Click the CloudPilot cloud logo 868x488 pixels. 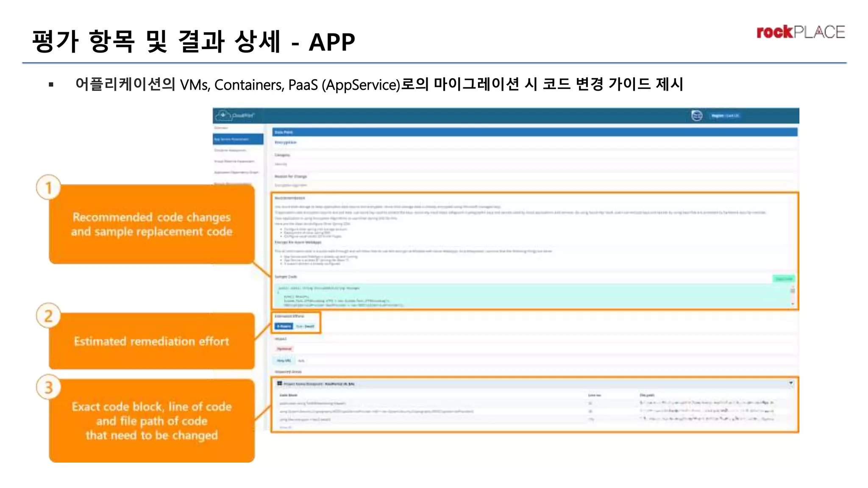click(234, 115)
